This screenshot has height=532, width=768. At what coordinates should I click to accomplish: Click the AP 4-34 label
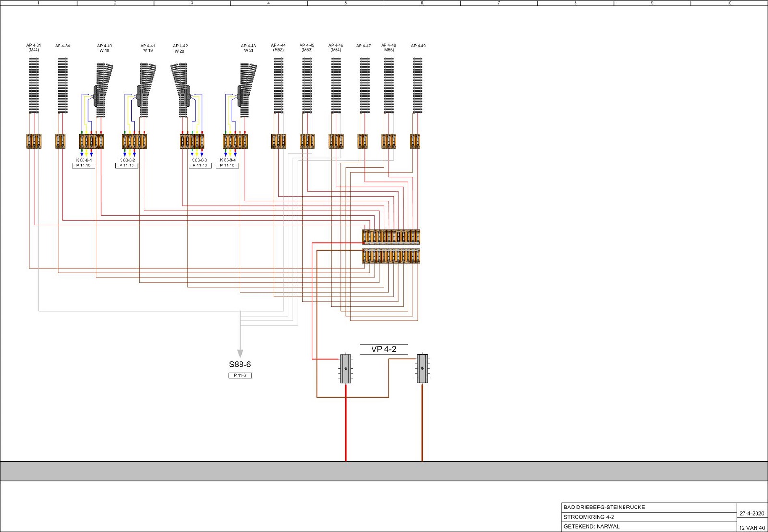point(62,46)
